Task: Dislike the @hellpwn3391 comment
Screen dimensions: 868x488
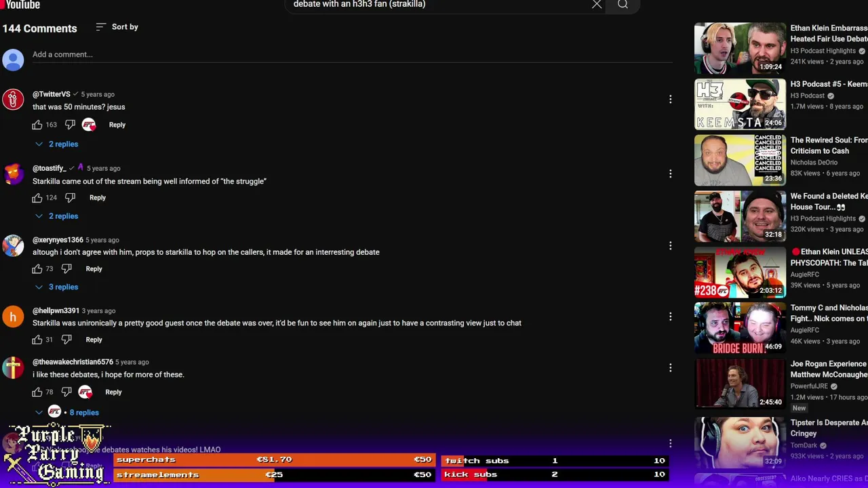Action: [66, 340]
